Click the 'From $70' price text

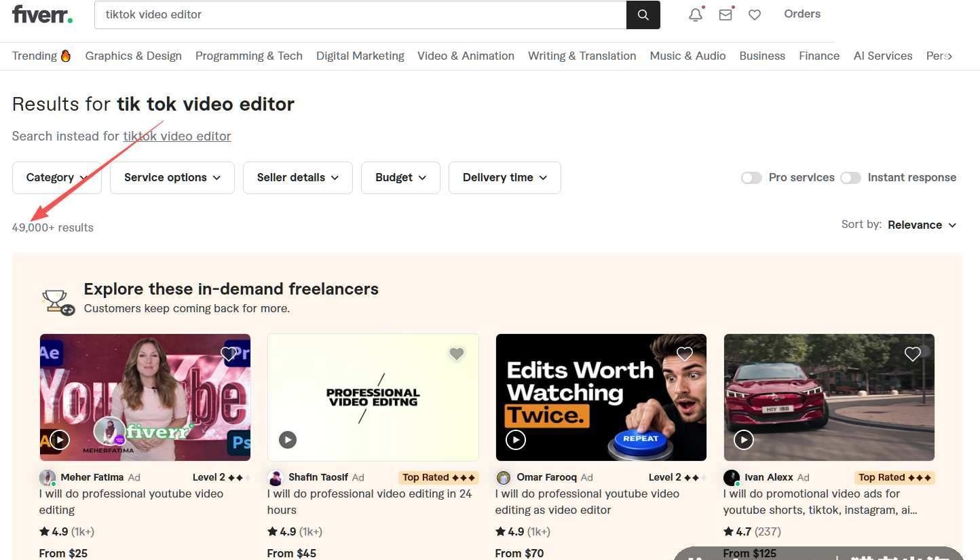coord(520,553)
